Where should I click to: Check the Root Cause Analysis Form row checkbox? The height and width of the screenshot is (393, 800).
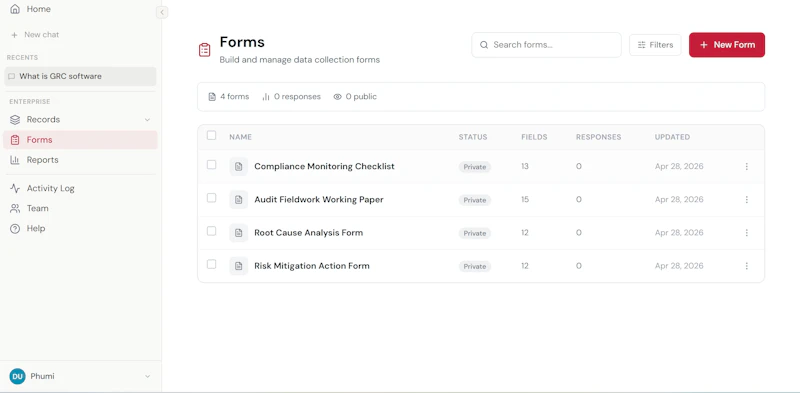click(x=211, y=231)
